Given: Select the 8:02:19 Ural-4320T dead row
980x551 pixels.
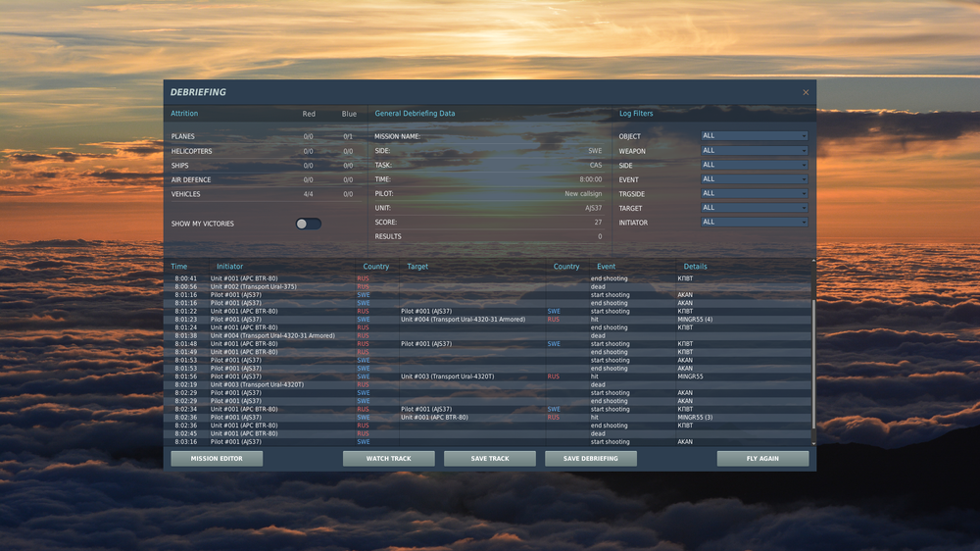Looking at the screenshot, I should pyautogui.click(x=489, y=384).
